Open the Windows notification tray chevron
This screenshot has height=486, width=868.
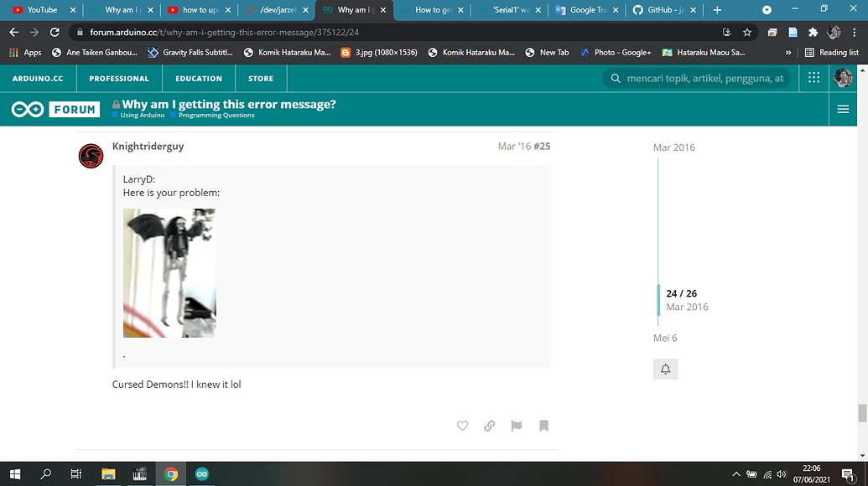point(735,473)
